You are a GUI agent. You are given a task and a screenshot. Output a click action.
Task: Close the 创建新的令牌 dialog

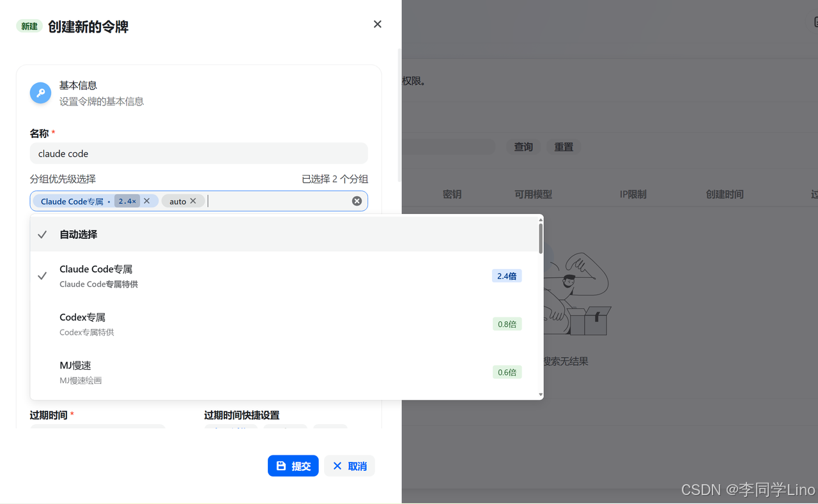pyautogui.click(x=377, y=24)
